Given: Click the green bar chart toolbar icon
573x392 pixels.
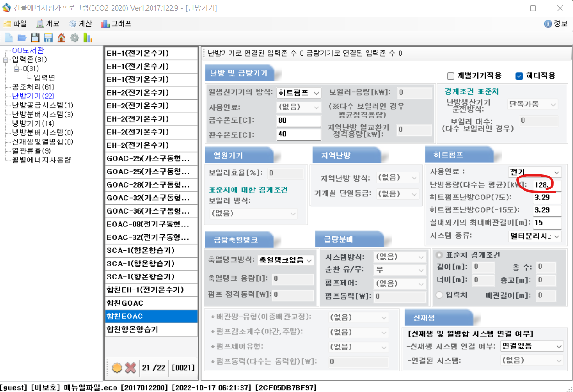Looking at the screenshot, I should click(x=87, y=38).
